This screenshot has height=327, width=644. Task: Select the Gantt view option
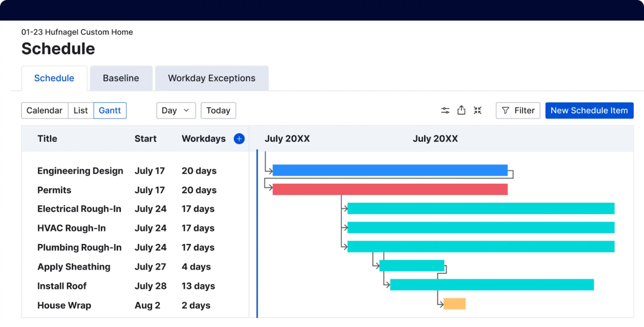(110, 110)
